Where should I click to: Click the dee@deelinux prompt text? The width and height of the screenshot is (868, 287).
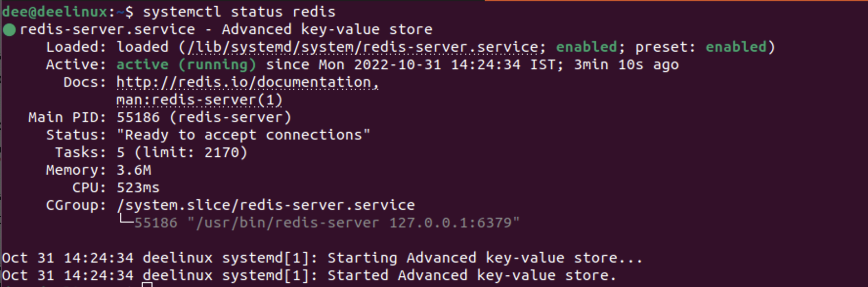click(55, 12)
